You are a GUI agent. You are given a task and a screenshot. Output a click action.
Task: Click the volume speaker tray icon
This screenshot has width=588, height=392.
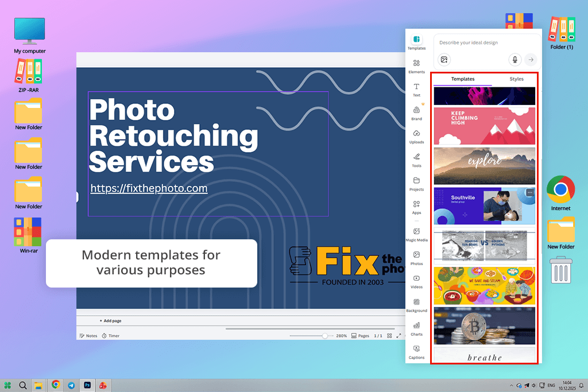(x=533, y=385)
